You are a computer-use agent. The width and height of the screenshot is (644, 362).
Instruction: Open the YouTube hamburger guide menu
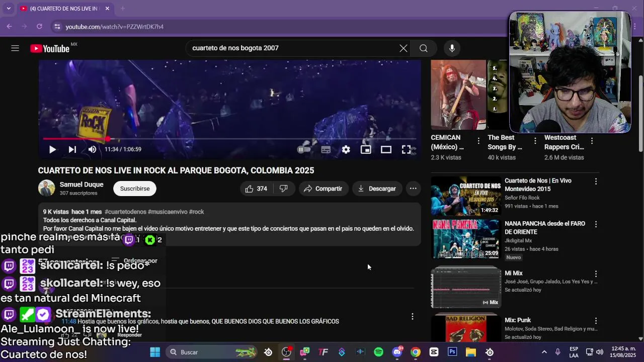coord(15,48)
